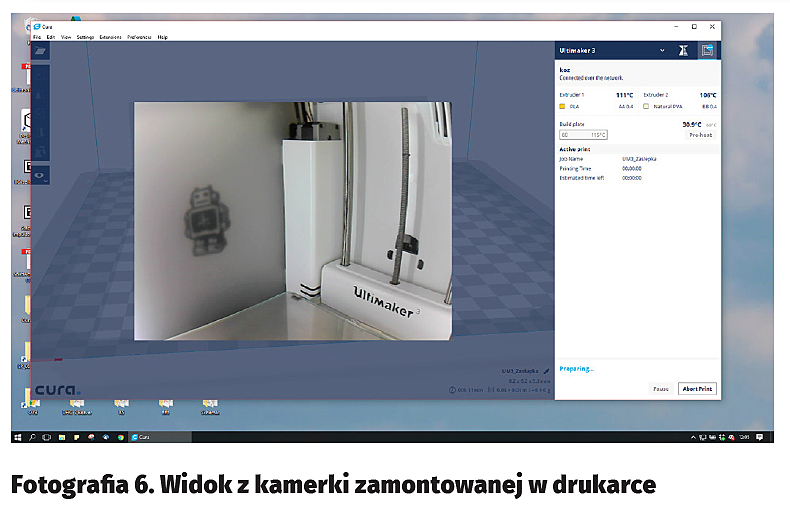
Task: Open the Settings menu
Action: click(x=85, y=37)
